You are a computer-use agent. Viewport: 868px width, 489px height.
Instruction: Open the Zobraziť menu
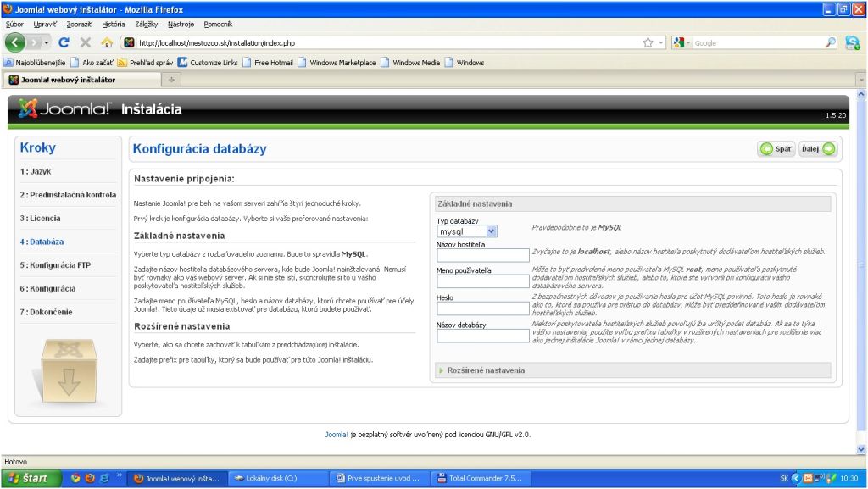pos(79,25)
